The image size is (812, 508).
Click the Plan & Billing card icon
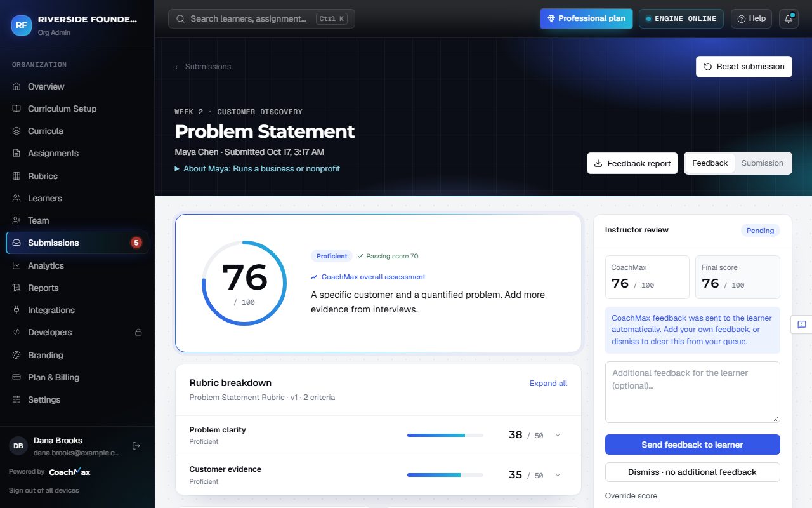tap(16, 377)
